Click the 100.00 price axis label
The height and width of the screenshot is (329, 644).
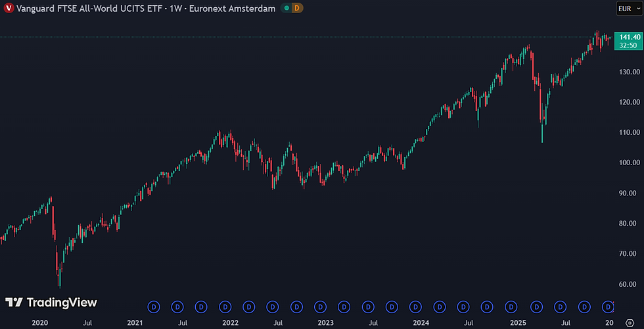[630, 163]
